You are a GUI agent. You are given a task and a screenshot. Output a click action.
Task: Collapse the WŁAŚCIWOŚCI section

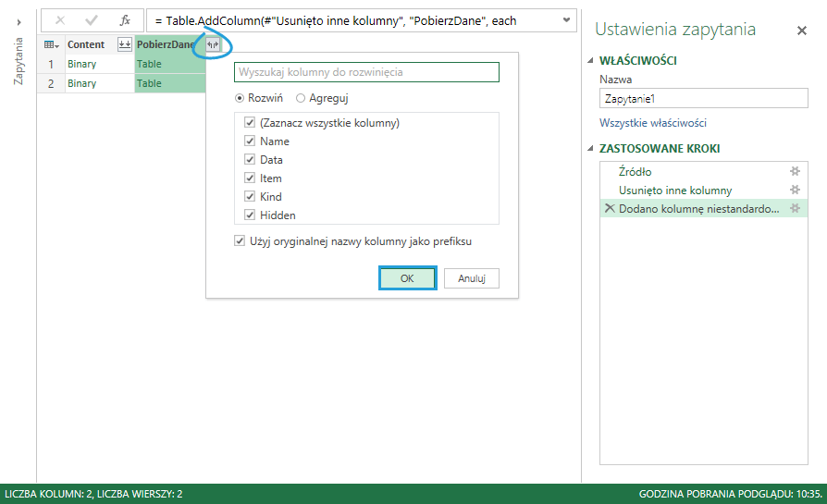(x=590, y=61)
